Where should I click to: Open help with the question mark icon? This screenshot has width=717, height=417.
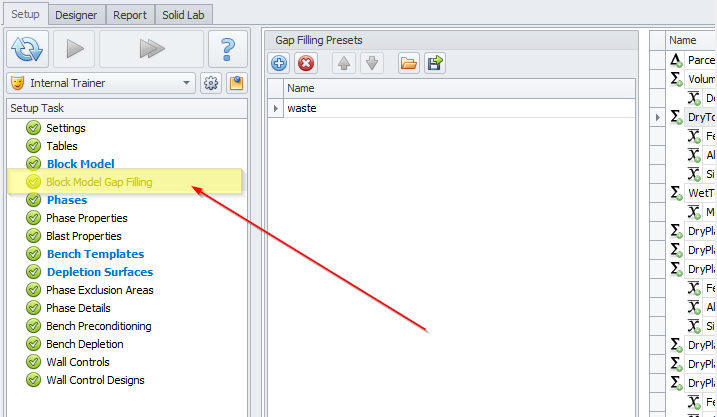228,48
